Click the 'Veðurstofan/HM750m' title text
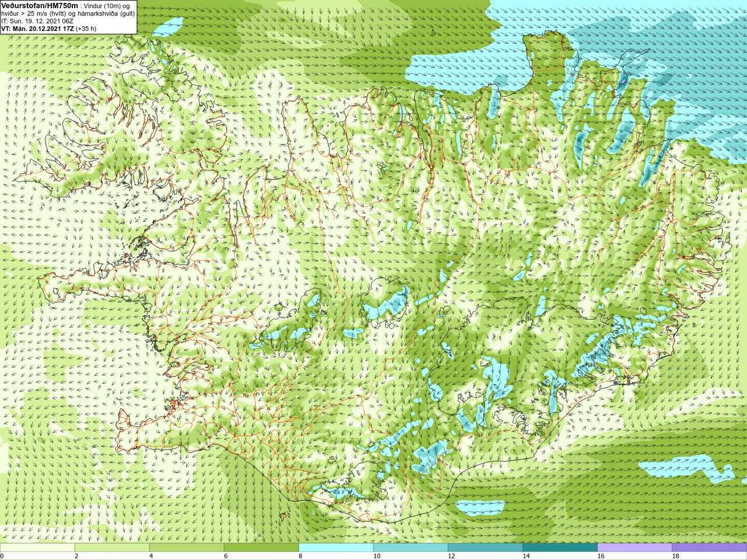 click(40, 5)
